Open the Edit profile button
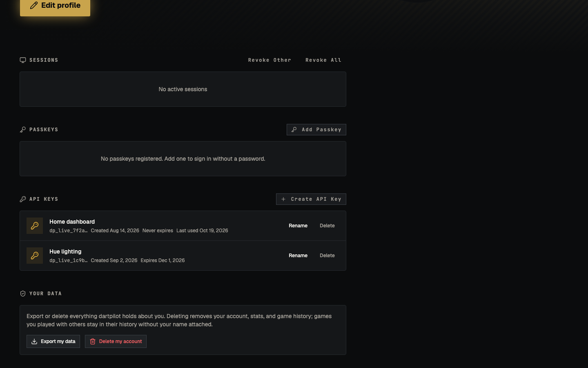 click(x=55, y=6)
